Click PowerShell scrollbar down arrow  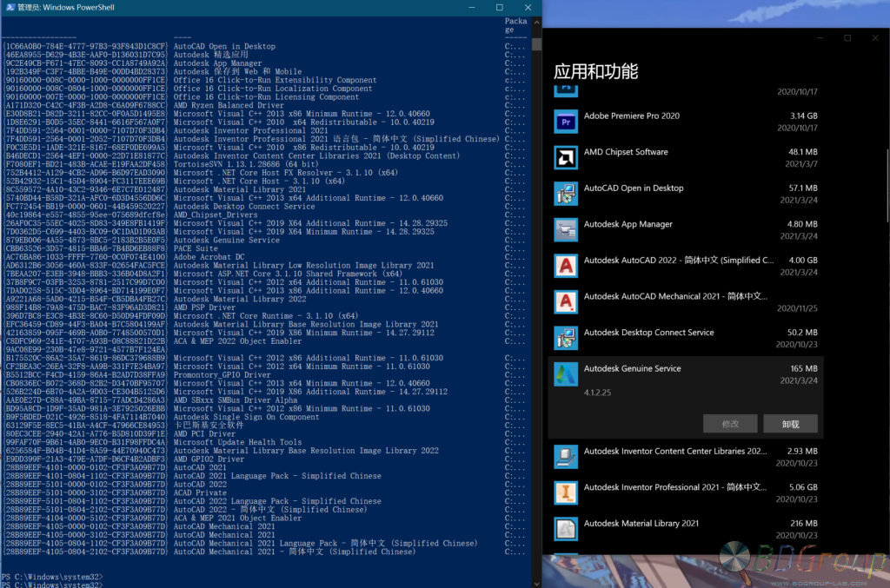click(537, 584)
